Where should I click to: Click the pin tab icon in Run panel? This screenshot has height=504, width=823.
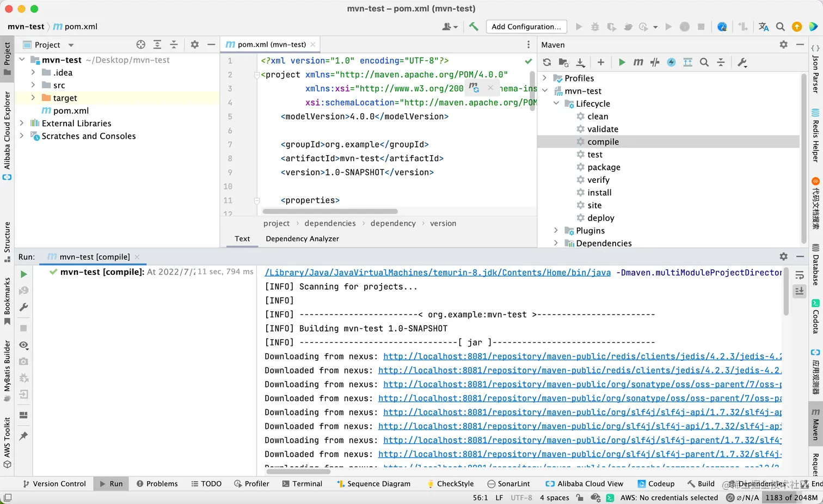tap(23, 436)
